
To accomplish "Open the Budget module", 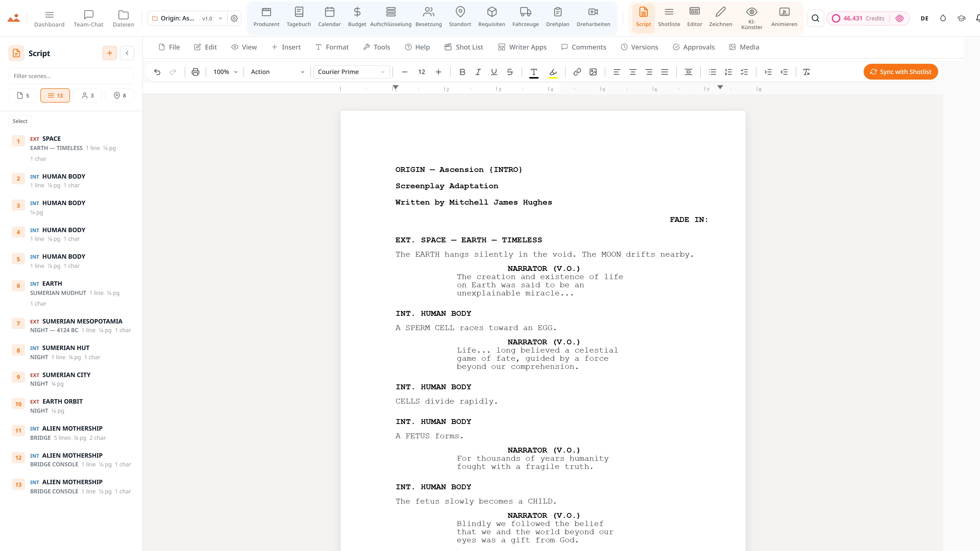I will point(357,17).
